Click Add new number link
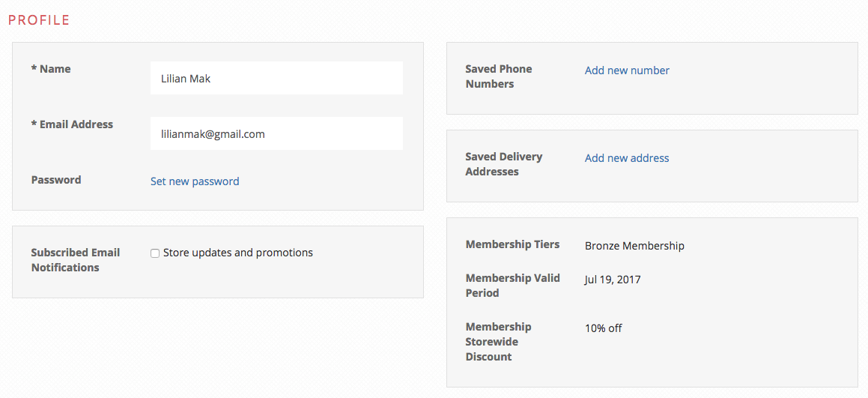The width and height of the screenshot is (868, 398). tap(627, 70)
